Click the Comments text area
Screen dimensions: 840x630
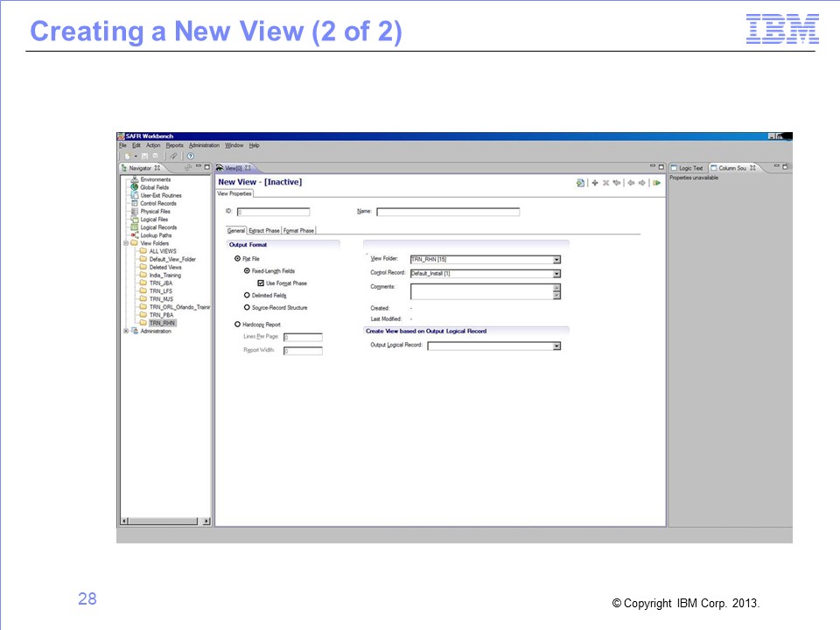(481, 291)
